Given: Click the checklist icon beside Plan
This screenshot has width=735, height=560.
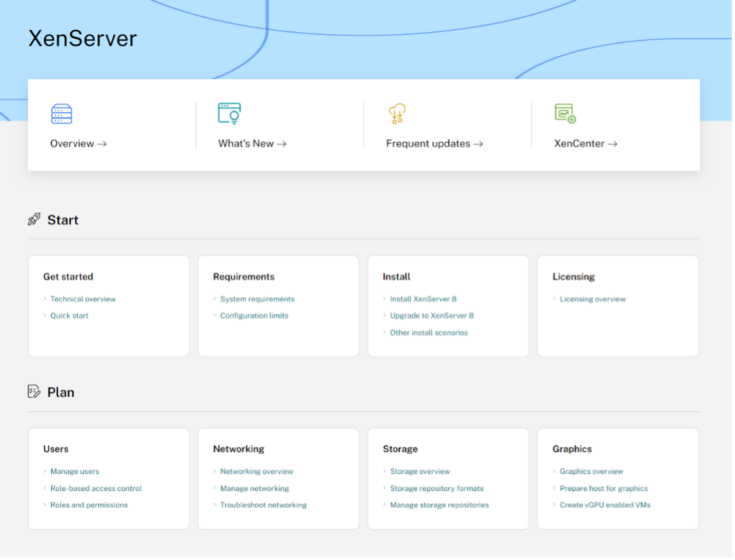Looking at the screenshot, I should pyautogui.click(x=34, y=392).
